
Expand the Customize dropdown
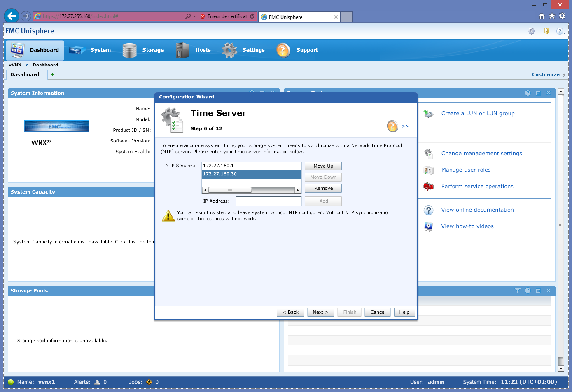click(x=548, y=75)
